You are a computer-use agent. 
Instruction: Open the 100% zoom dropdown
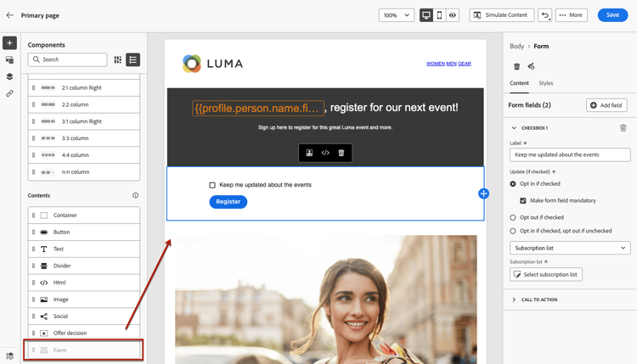coord(396,15)
